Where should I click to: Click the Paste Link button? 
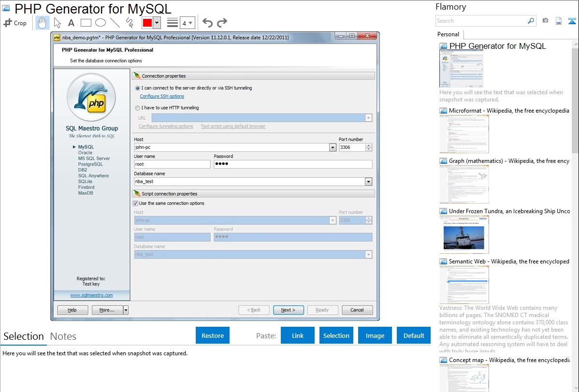298,335
